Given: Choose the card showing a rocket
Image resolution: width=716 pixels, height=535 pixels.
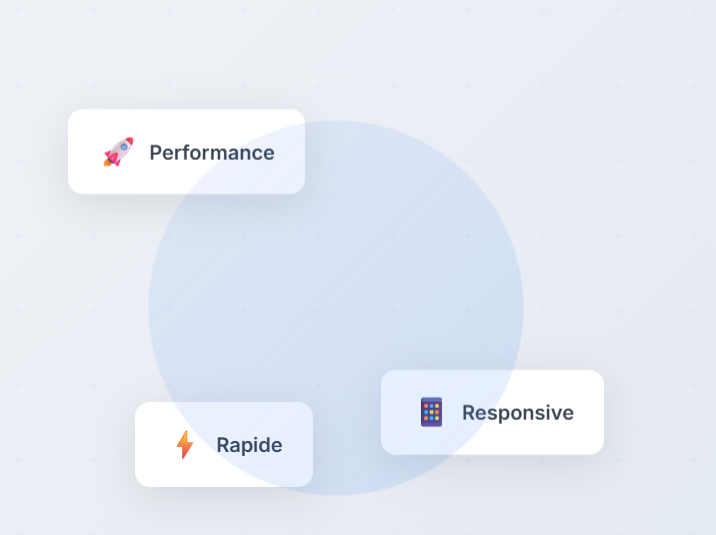Looking at the screenshot, I should [x=186, y=152].
